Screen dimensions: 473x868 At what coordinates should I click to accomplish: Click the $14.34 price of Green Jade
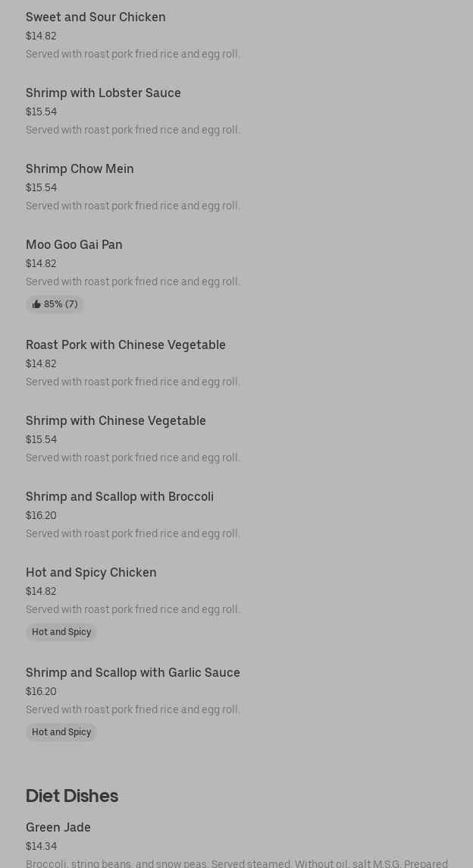pos(41,846)
